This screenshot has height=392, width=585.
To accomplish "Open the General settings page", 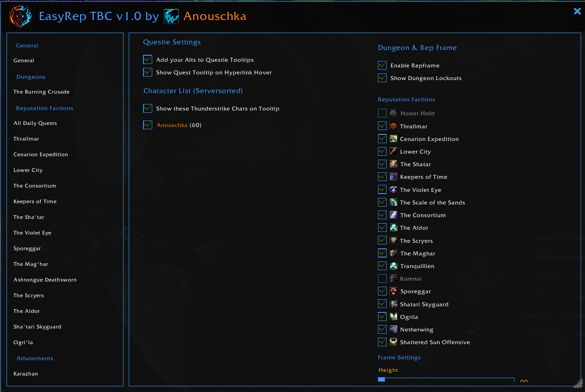I will pyautogui.click(x=24, y=60).
